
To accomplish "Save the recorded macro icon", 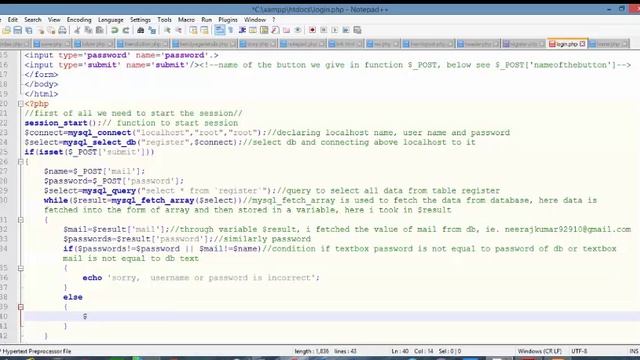I will (358, 30).
